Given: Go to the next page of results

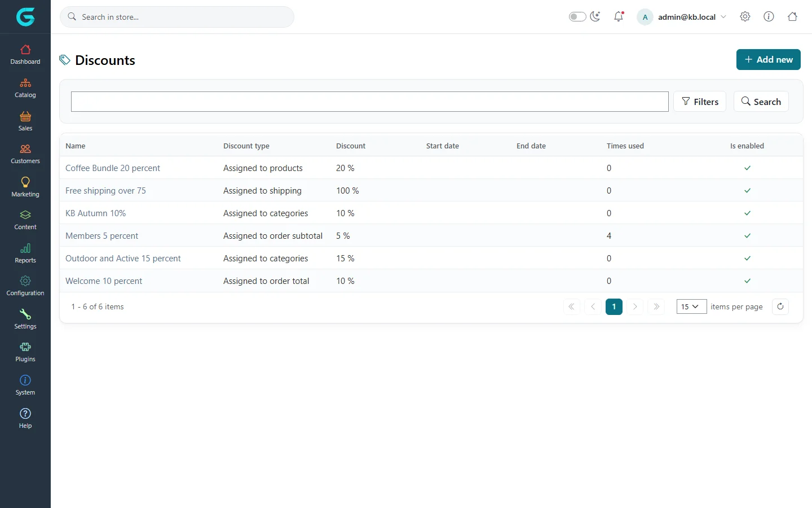Looking at the screenshot, I should click(635, 306).
